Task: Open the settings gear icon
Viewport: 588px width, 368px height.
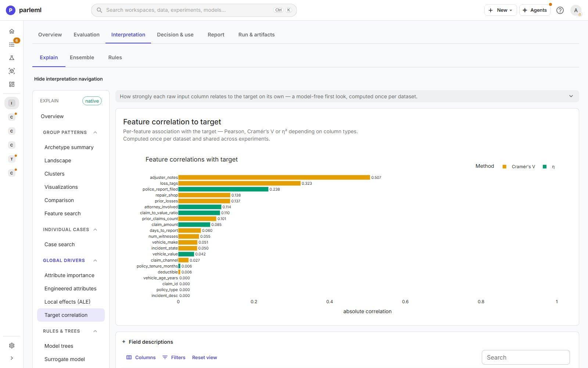Action: [12, 346]
